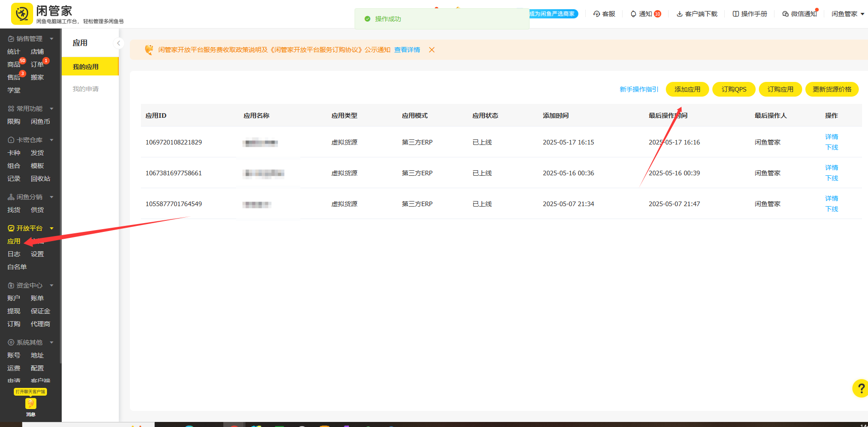
Task: Click the 微信通知 WeChat notification icon
Action: pos(785,14)
